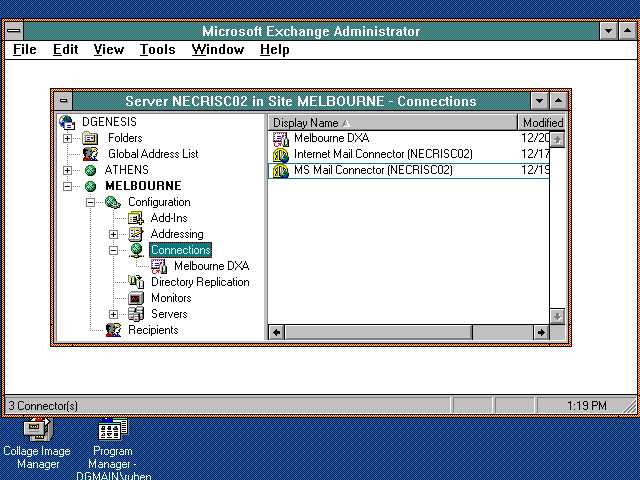Select the Melbourne DXA row in list
Image resolution: width=640 pixels, height=480 pixels.
pos(409,138)
